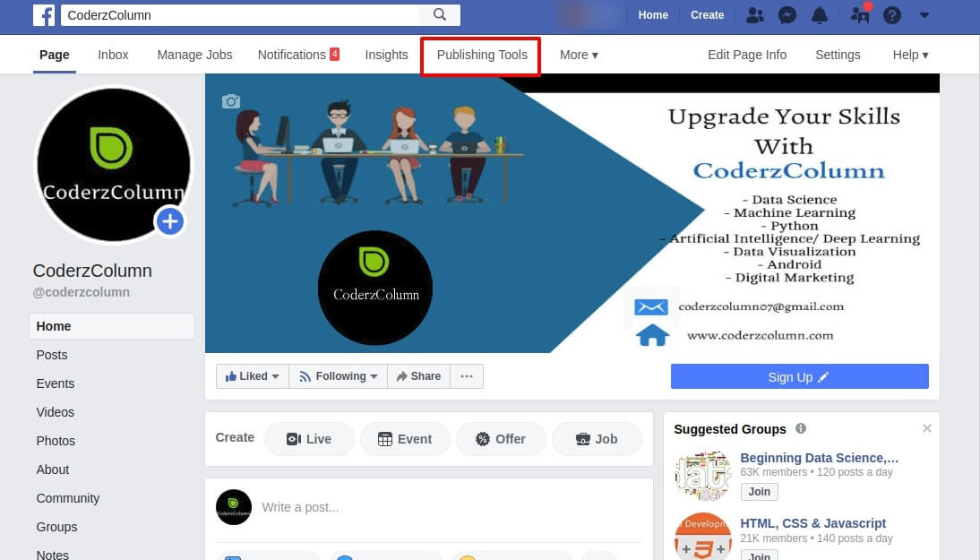Click the search magnifier icon

point(440,14)
